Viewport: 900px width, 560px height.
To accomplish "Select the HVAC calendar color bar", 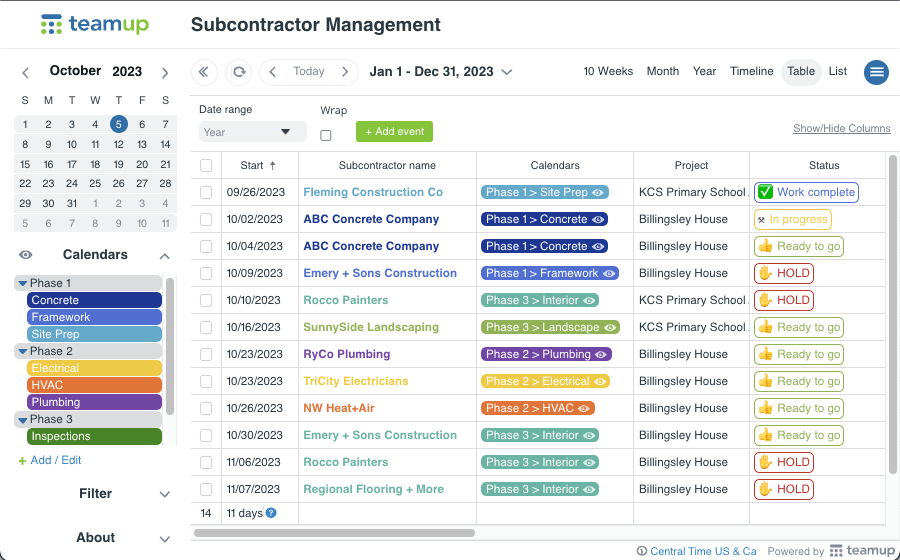I will tap(95, 385).
